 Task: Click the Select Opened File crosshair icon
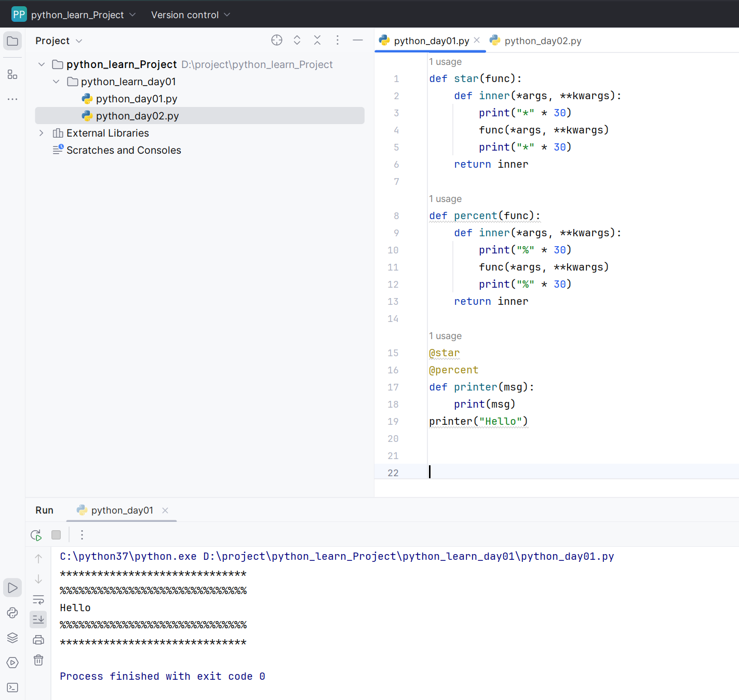pyautogui.click(x=277, y=40)
